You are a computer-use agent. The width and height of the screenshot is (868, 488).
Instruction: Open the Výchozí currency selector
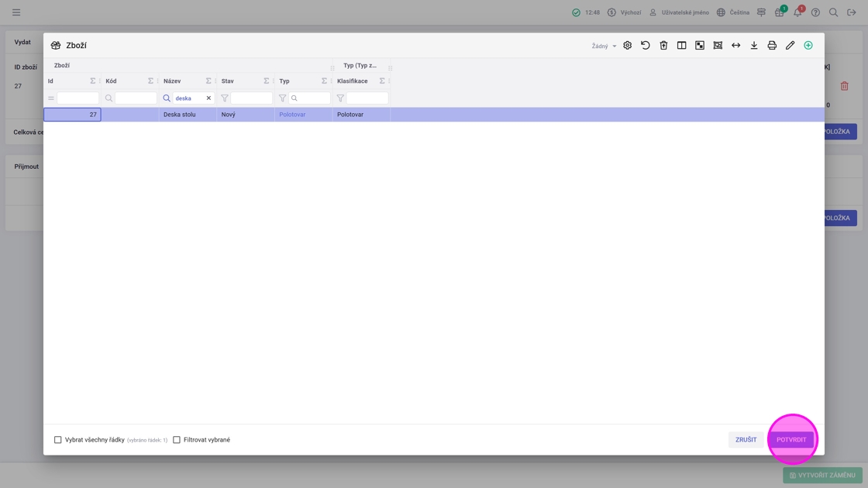pos(624,12)
